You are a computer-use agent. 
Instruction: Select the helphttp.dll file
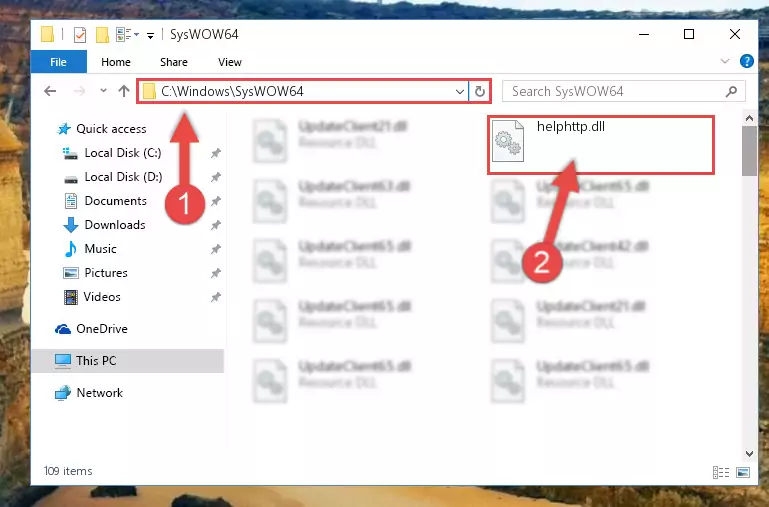601,145
